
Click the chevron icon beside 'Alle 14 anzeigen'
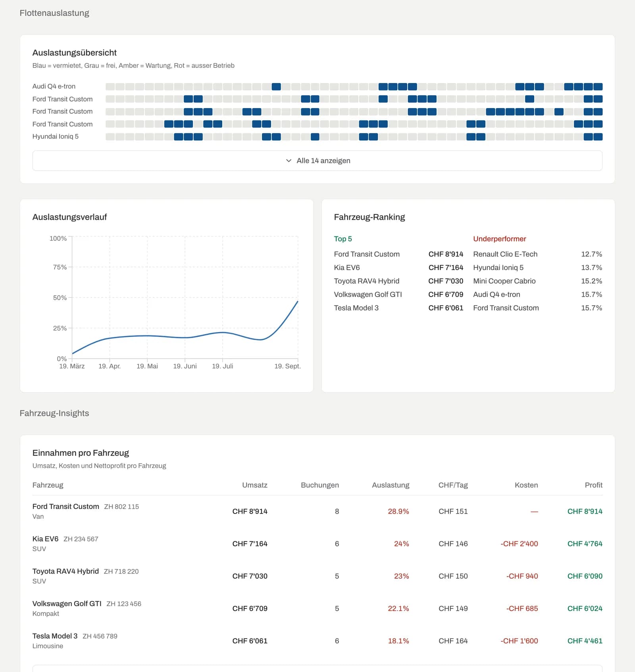[x=289, y=160]
